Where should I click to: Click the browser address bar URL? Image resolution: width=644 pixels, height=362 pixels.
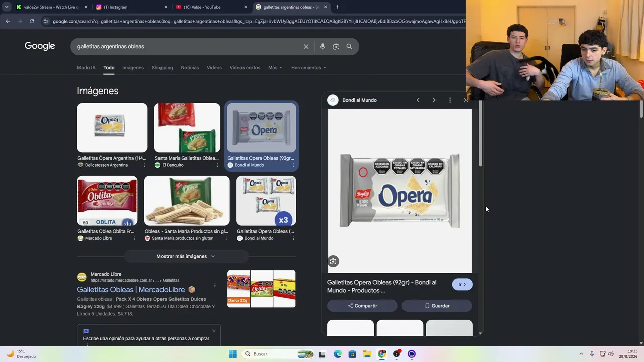click(259, 21)
